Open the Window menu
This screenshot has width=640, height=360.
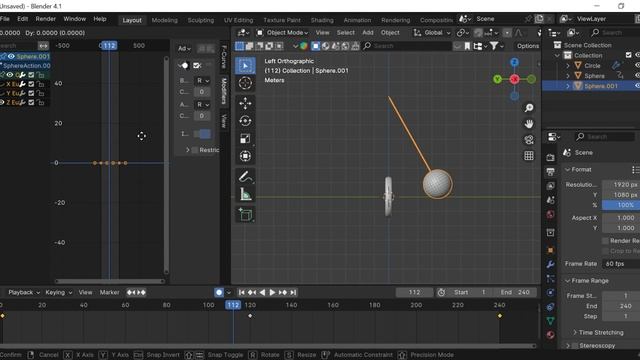(x=75, y=19)
